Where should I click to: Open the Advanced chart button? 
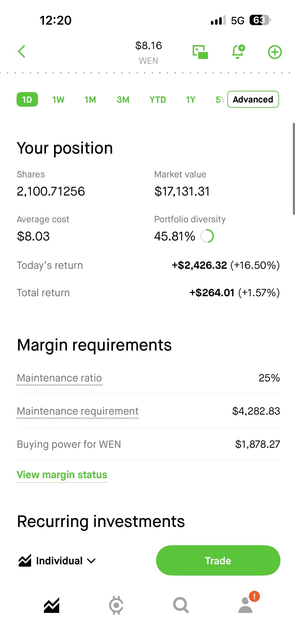(x=253, y=100)
